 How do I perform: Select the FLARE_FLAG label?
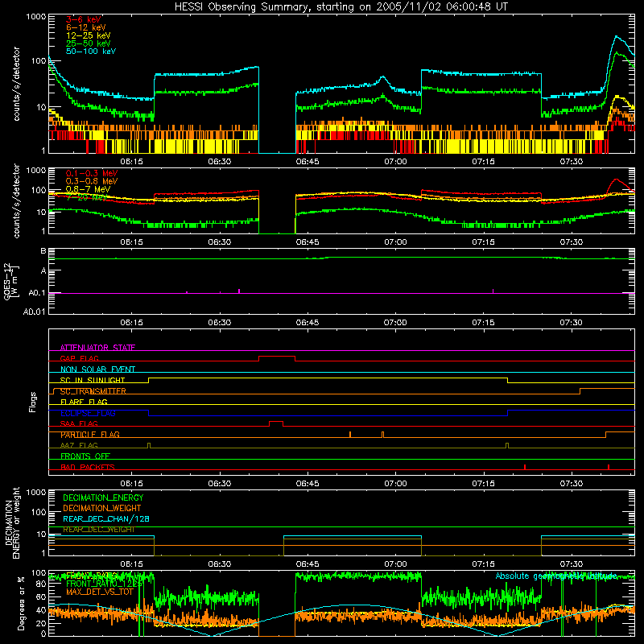(x=84, y=402)
